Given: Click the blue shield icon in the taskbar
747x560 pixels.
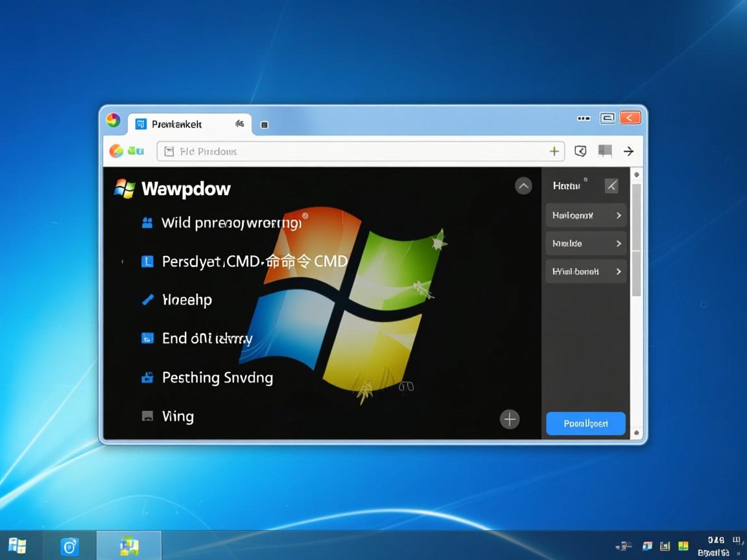Looking at the screenshot, I should point(69,546).
